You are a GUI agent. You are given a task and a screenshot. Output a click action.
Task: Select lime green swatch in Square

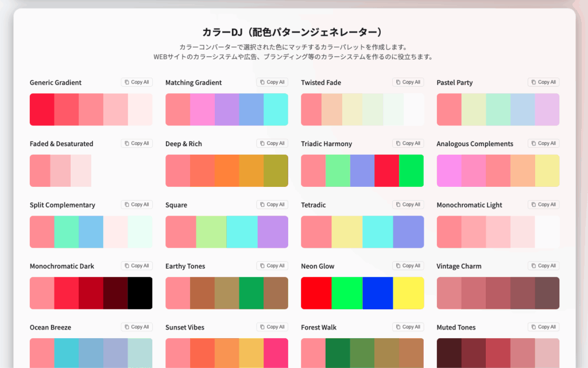click(211, 232)
